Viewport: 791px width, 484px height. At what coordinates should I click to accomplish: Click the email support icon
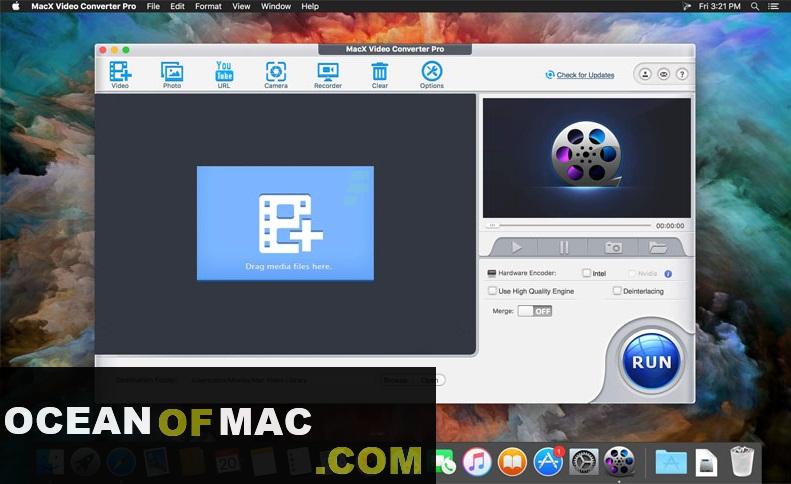pos(663,74)
